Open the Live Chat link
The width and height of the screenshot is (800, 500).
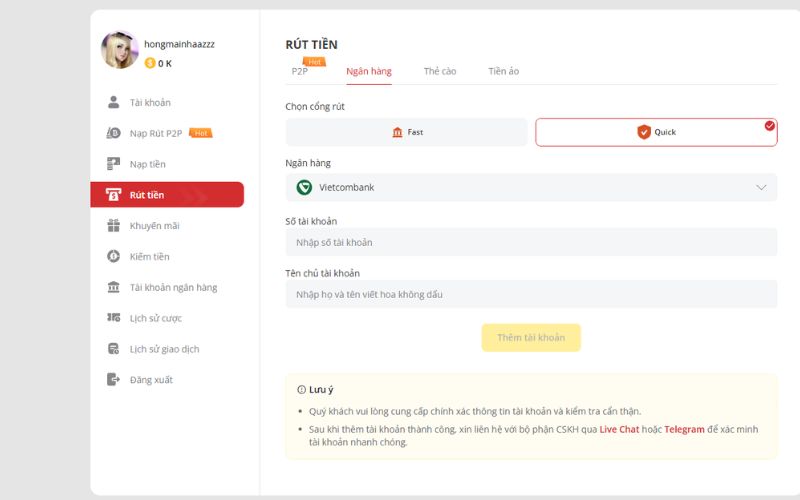[619, 429]
